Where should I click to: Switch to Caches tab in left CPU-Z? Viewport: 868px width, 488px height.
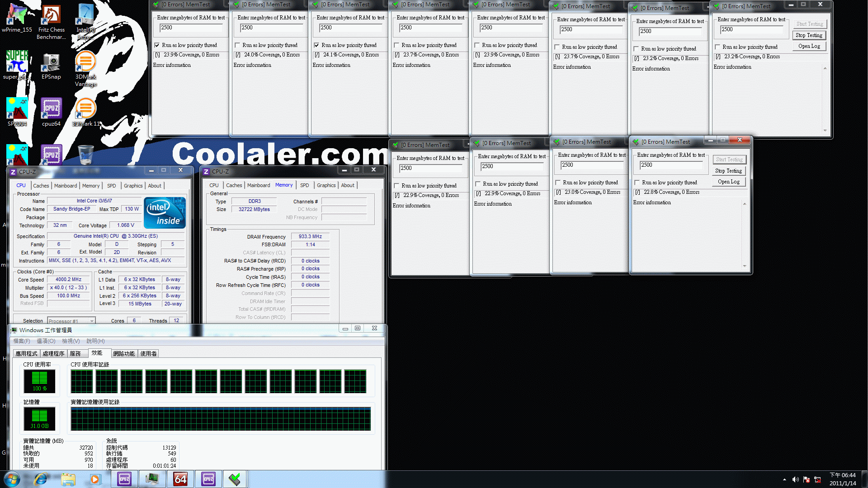pyautogui.click(x=41, y=186)
